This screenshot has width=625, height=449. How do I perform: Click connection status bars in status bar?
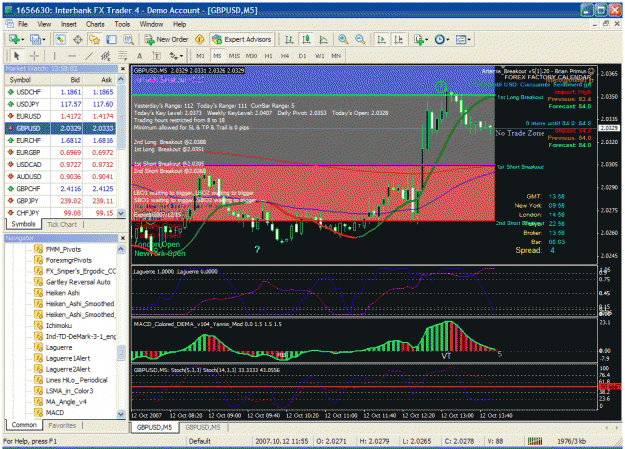click(x=535, y=441)
